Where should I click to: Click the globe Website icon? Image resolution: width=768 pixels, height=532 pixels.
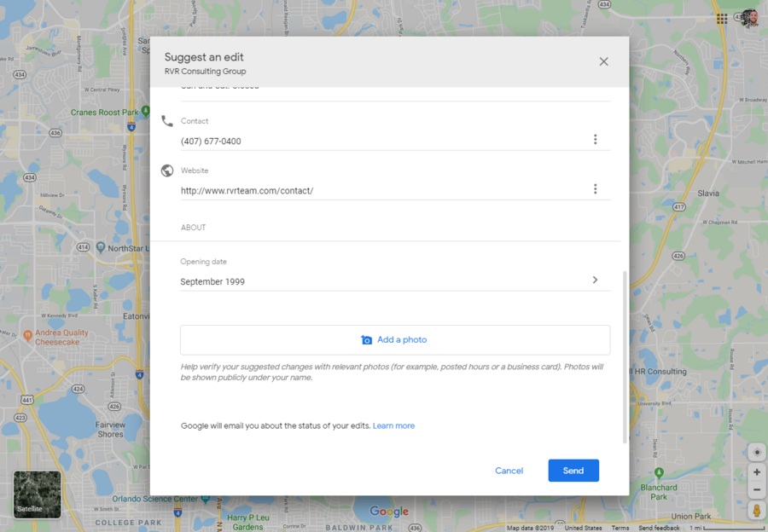[167, 170]
